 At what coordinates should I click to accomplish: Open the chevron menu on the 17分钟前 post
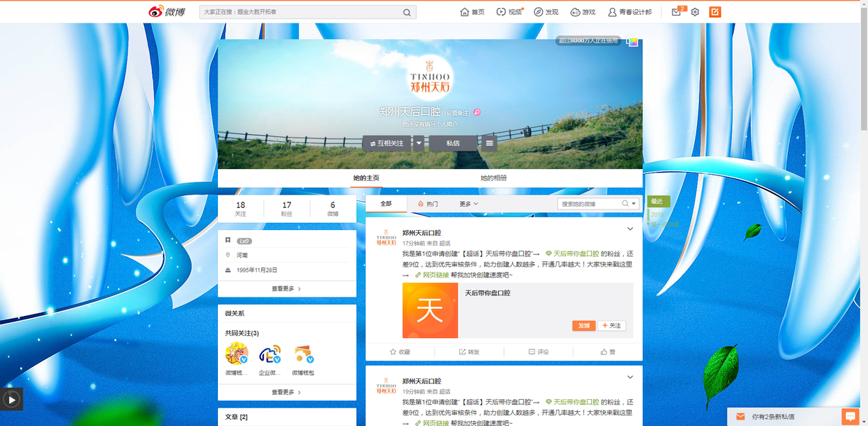click(x=630, y=229)
